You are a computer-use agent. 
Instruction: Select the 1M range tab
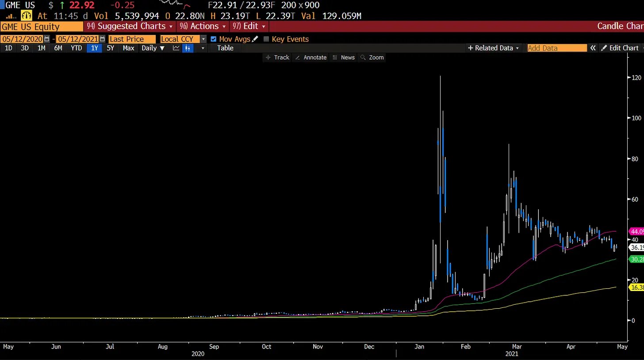[42, 48]
